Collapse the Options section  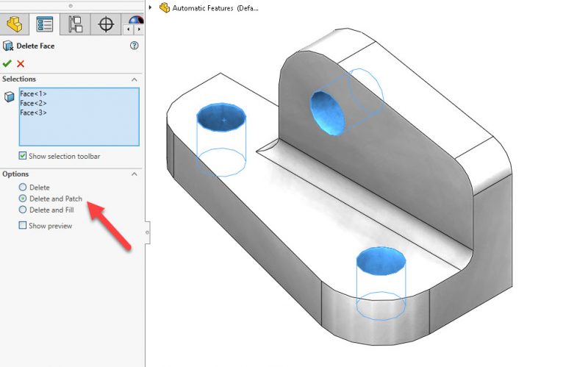pyautogui.click(x=135, y=174)
